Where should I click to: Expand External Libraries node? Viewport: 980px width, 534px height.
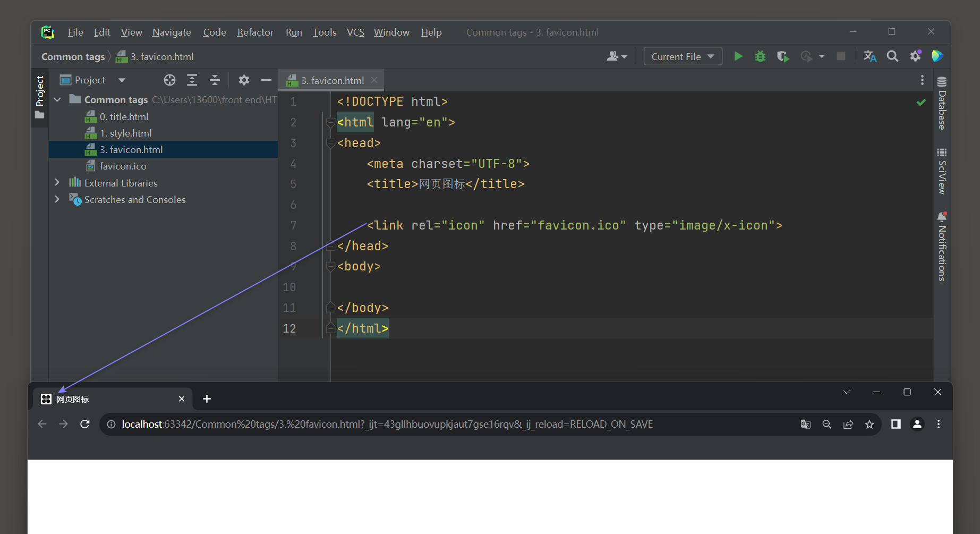pos(57,182)
